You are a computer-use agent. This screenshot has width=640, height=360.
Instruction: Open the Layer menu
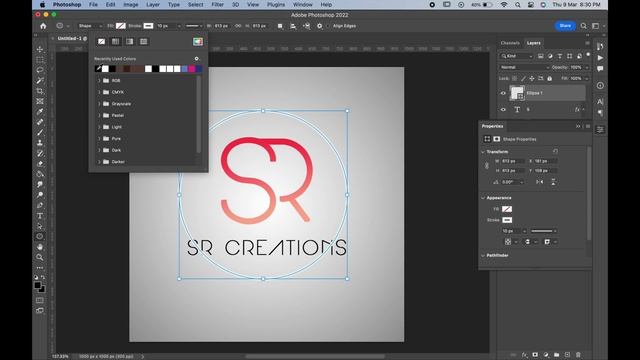coord(153,4)
